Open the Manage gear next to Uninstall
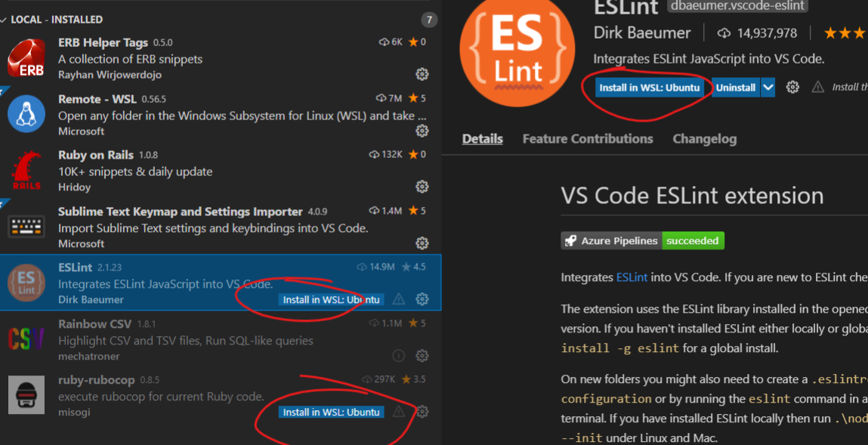Screen dimensions: 868x445 click(x=792, y=87)
